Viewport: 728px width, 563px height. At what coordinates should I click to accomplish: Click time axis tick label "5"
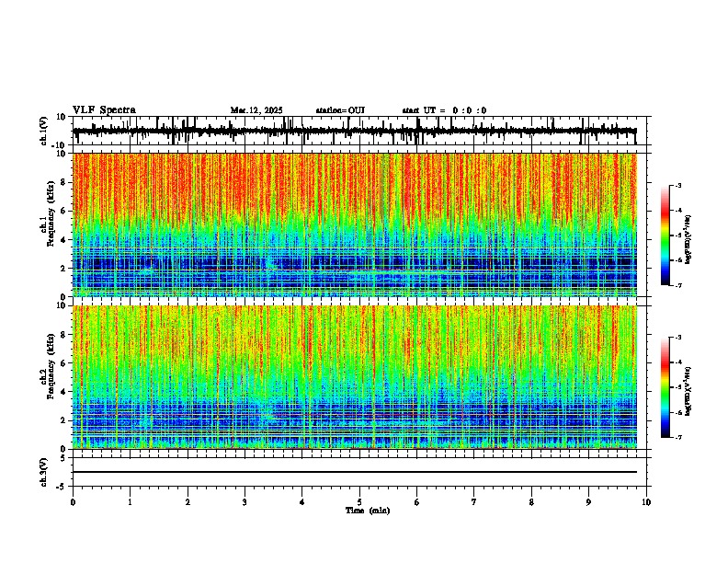(359, 502)
